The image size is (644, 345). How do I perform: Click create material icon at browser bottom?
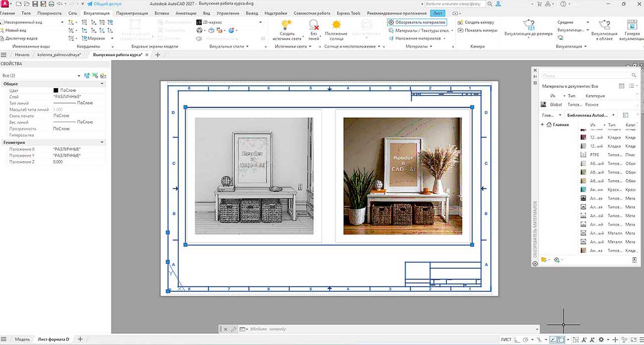(558, 260)
